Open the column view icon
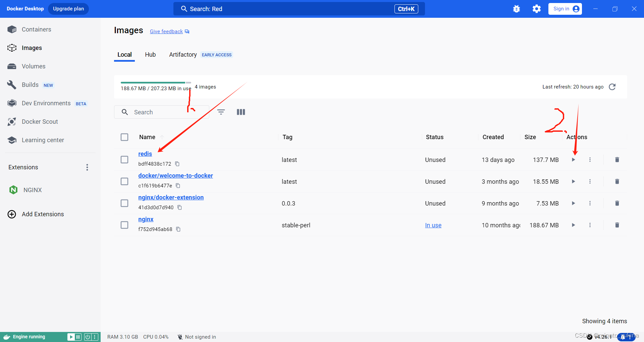Screen dimensions: 644x342 point(241,112)
